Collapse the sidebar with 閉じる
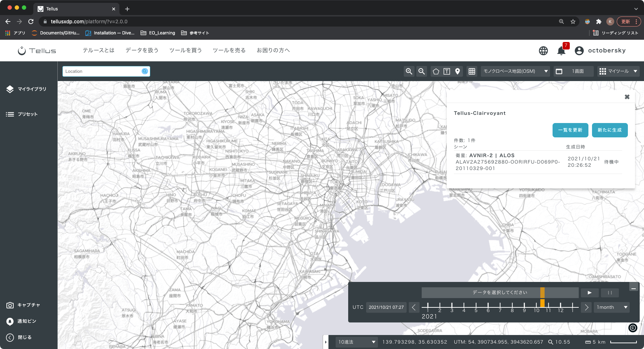This screenshot has height=349, width=644. tap(19, 337)
